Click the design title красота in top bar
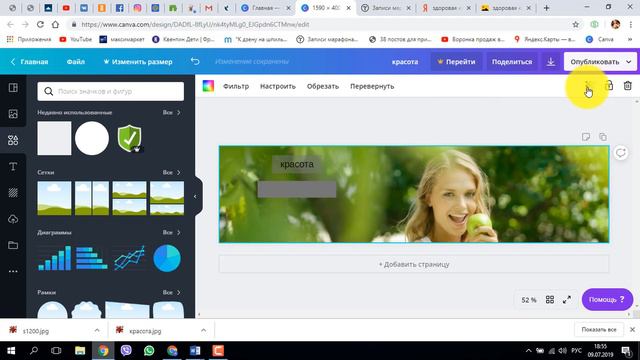 405,62
